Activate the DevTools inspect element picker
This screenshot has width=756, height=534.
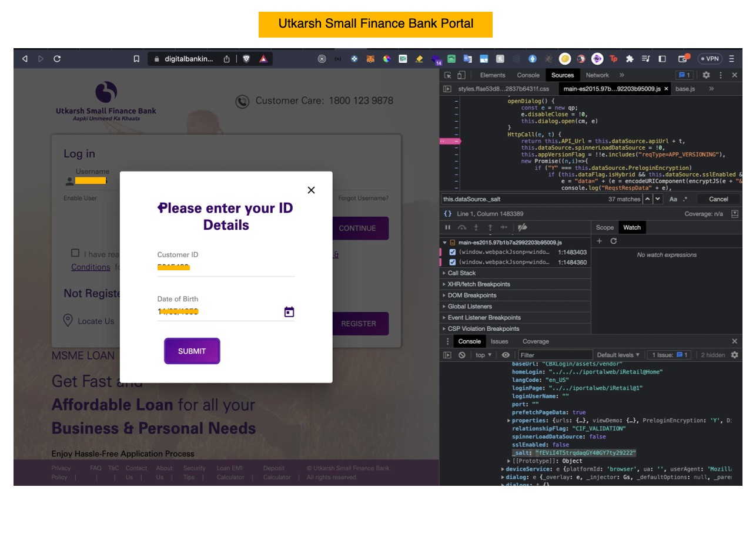(448, 75)
